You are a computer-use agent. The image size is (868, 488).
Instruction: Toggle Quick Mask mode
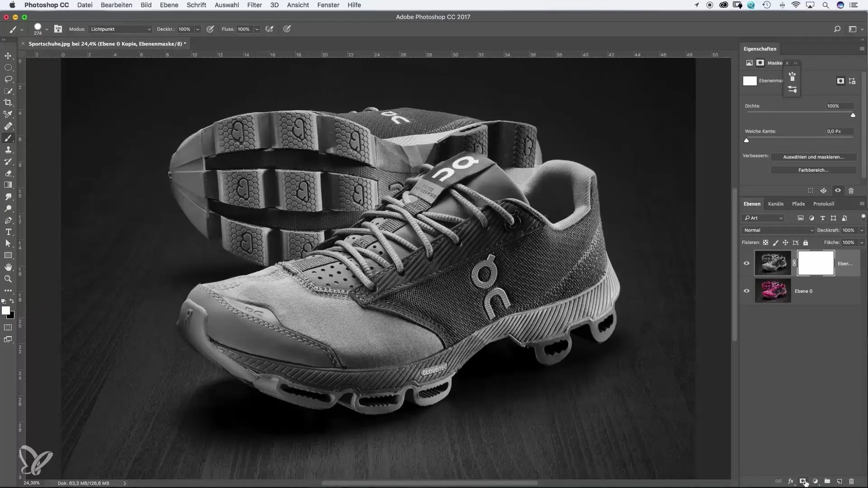coord(8,328)
